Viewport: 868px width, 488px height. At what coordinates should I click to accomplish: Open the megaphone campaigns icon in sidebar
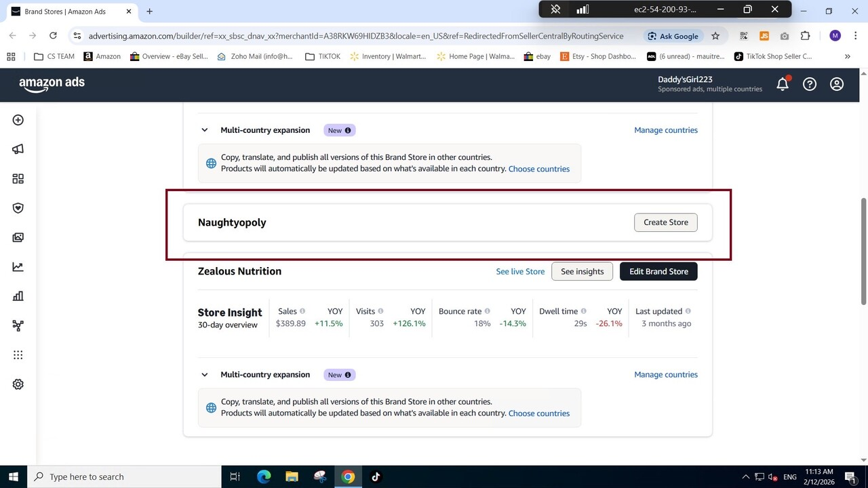18,149
